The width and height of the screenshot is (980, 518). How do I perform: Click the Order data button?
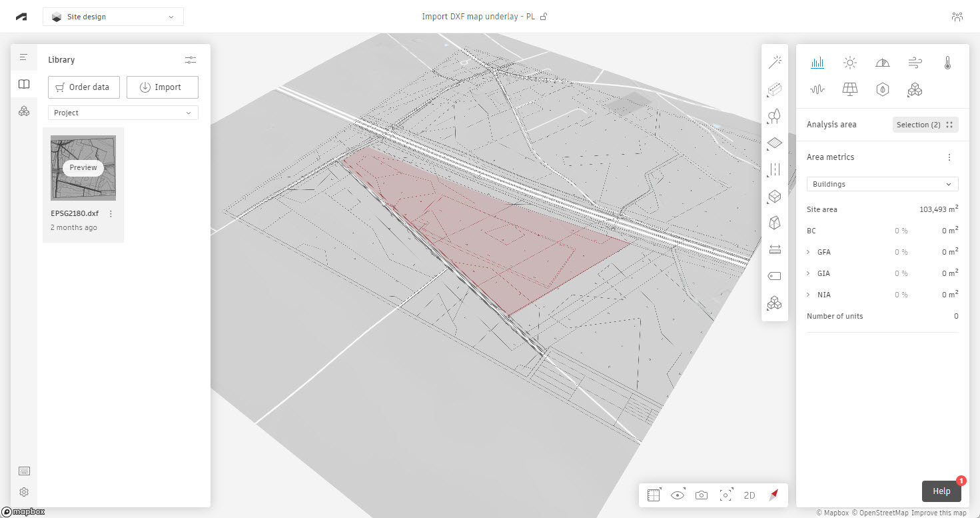point(83,87)
